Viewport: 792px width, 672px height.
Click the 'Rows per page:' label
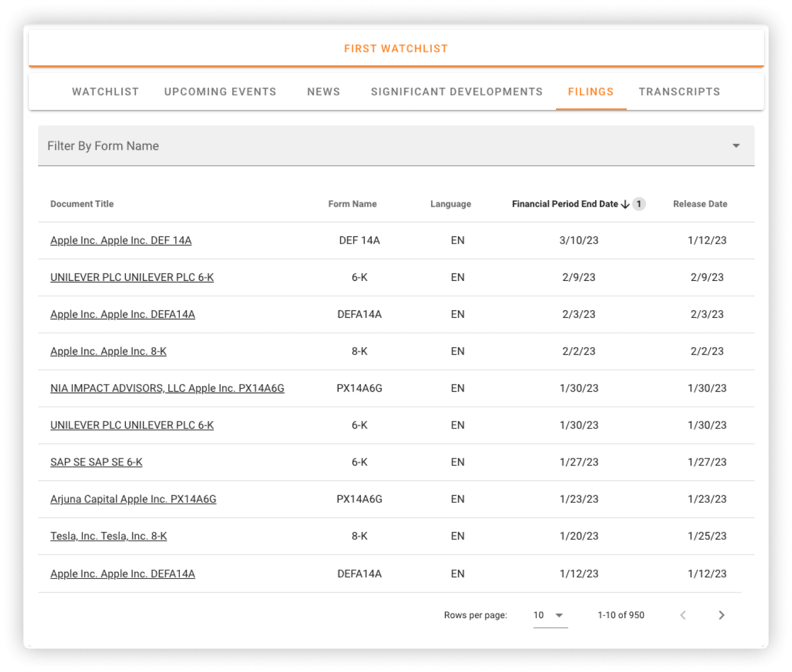(x=476, y=615)
